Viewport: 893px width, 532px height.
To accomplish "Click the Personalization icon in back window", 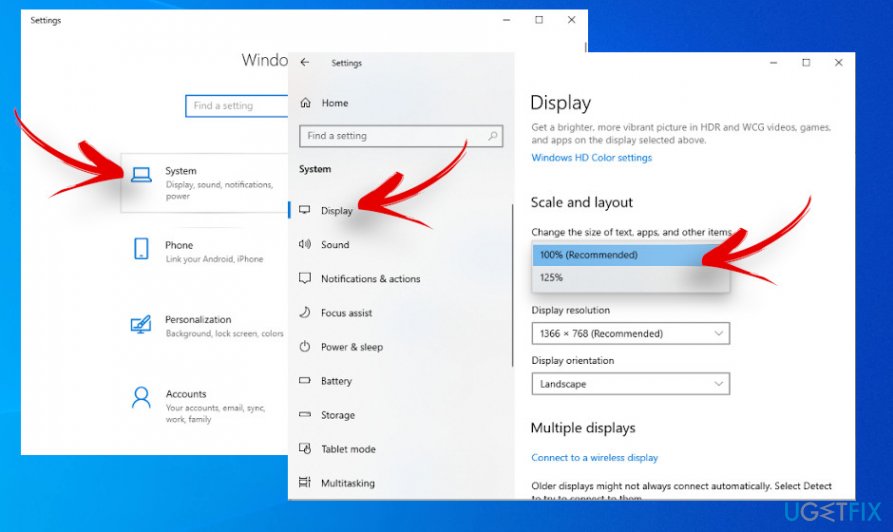I will (x=141, y=324).
